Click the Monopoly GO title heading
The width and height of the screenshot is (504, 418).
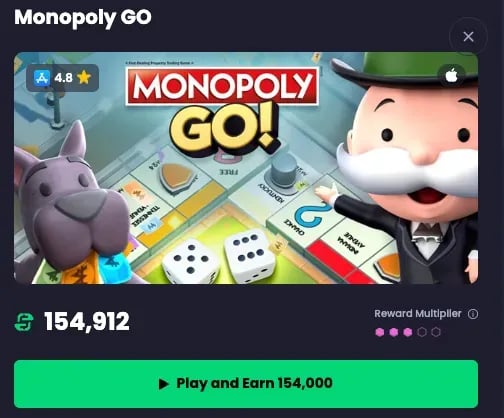pos(83,17)
